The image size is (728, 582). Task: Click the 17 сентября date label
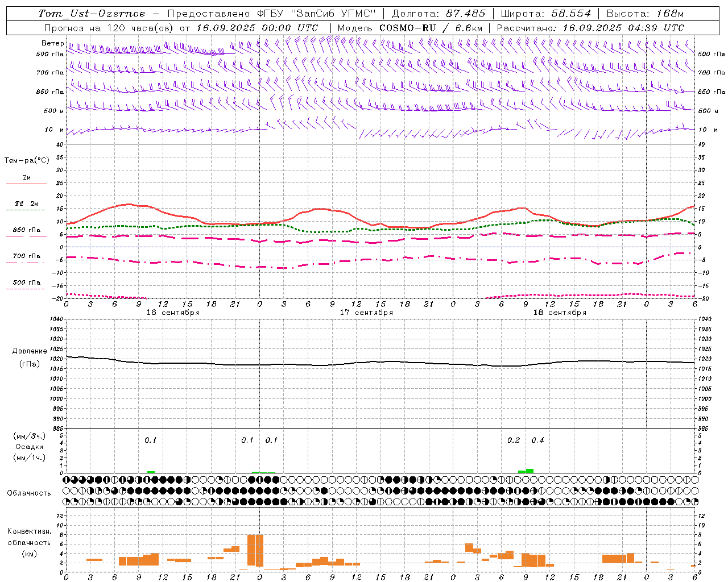(x=366, y=313)
